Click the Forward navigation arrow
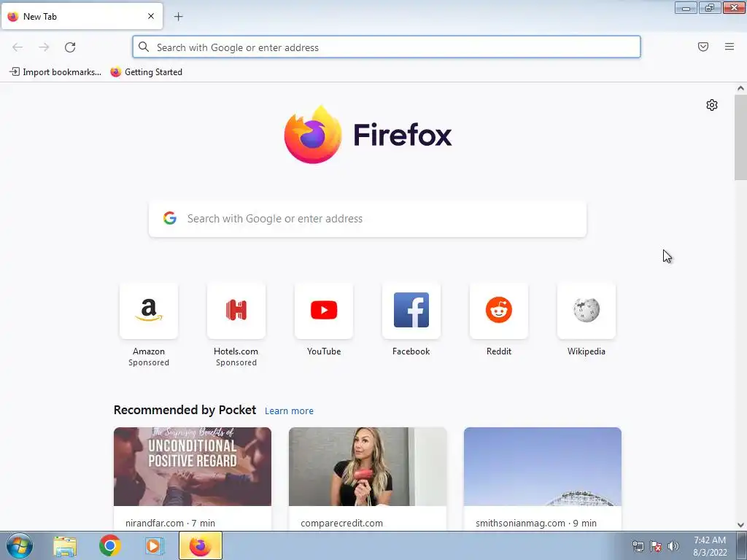The image size is (747, 560). [44, 47]
